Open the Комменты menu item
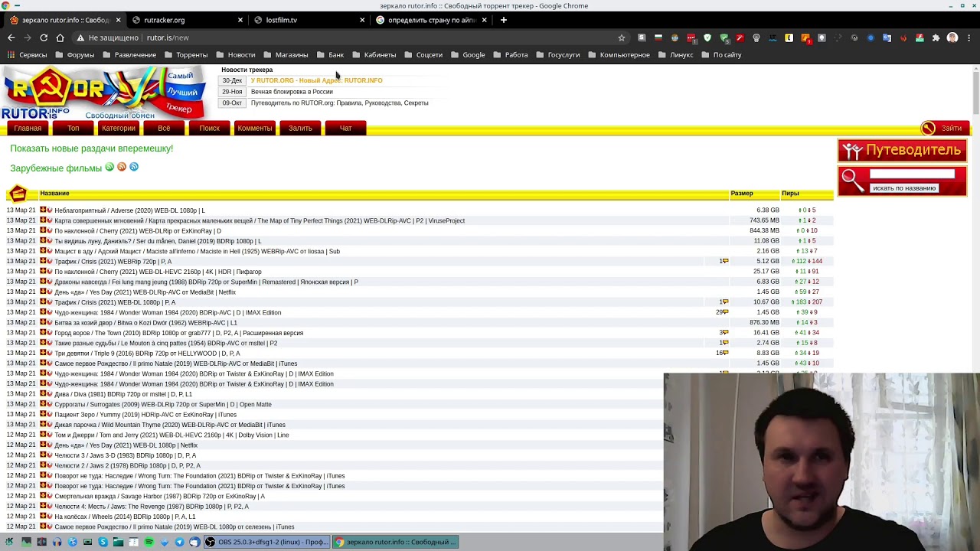 [x=255, y=128]
